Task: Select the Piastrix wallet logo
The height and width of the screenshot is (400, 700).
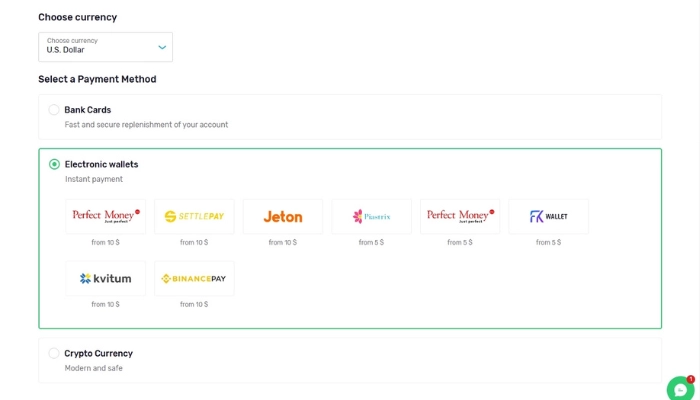Action: click(371, 217)
